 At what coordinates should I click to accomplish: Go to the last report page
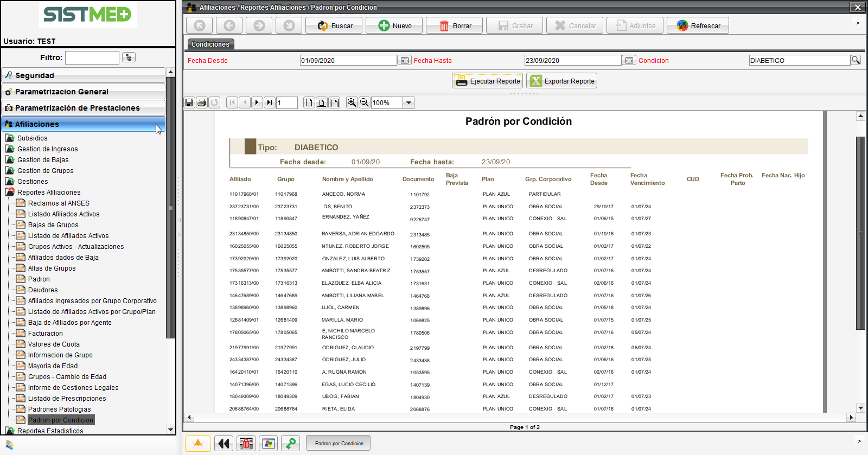pyautogui.click(x=270, y=102)
